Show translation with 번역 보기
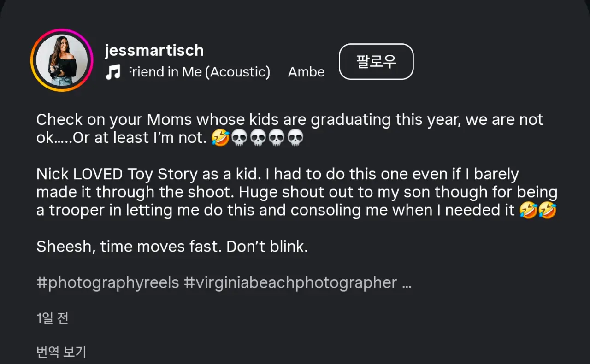The height and width of the screenshot is (364, 590). (61, 352)
